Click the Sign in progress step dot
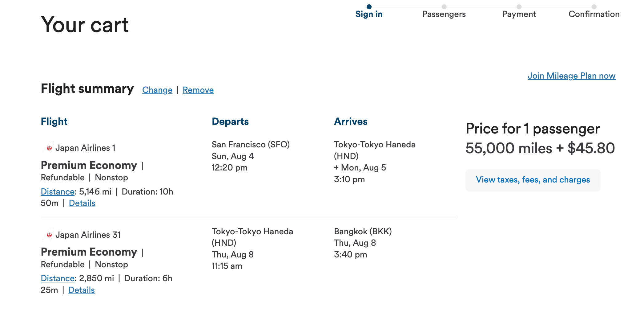The width and height of the screenshot is (644, 312). click(369, 7)
